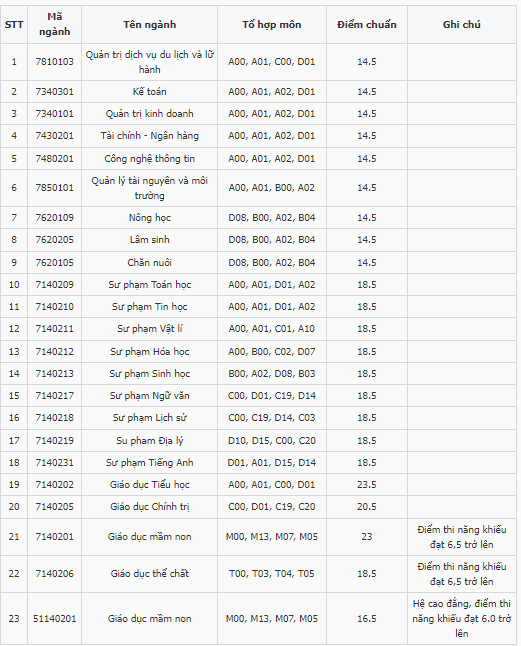This screenshot has height=646, width=521.
Task: Click 'Quản lý tài nguyên và môi trường'
Action: tap(150, 188)
